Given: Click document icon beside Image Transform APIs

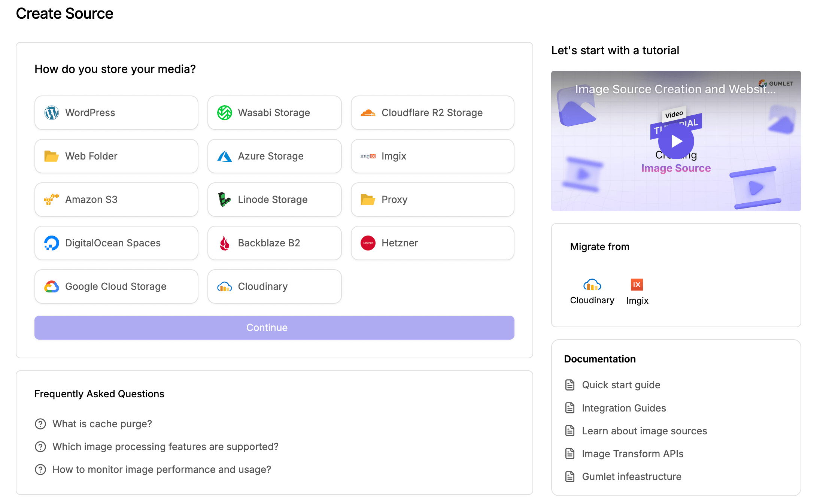Looking at the screenshot, I should 570,453.
